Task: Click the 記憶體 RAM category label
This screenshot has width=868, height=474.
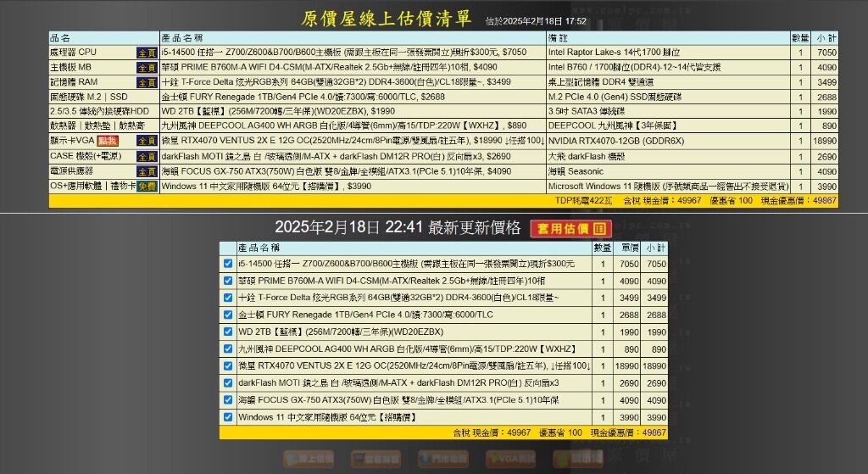Action: tap(74, 82)
